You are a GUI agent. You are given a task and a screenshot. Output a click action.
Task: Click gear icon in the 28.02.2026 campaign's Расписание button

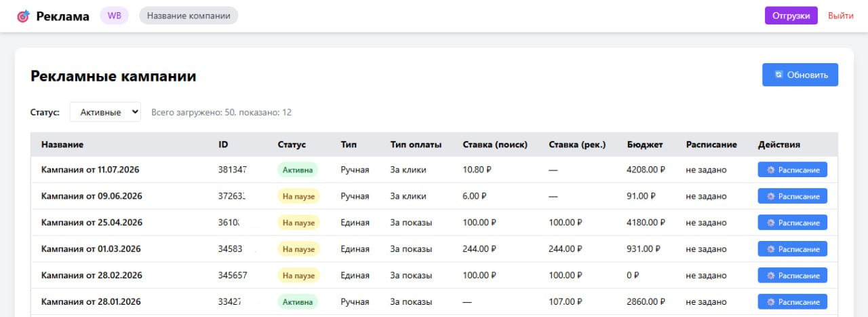(770, 276)
